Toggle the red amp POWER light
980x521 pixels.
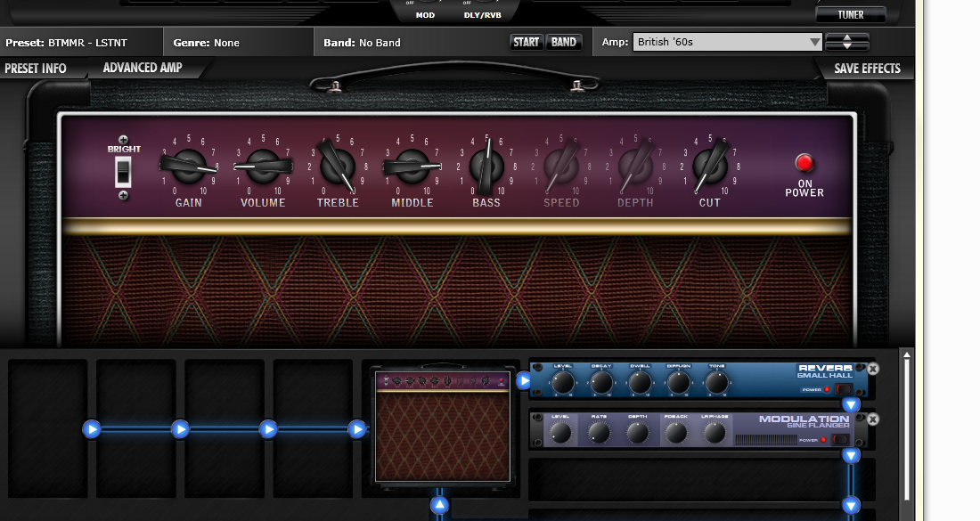pyautogui.click(x=804, y=163)
